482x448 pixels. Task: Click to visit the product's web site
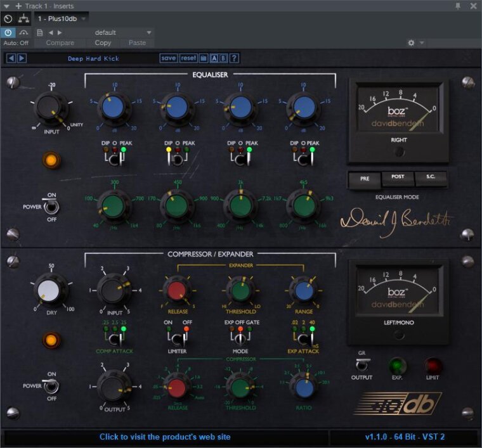click(165, 437)
